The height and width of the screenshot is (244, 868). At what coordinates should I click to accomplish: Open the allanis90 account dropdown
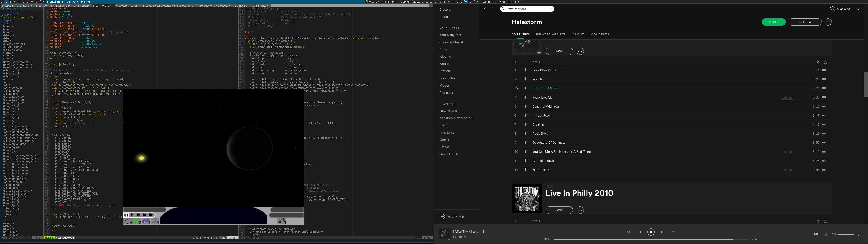pos(858,9)
